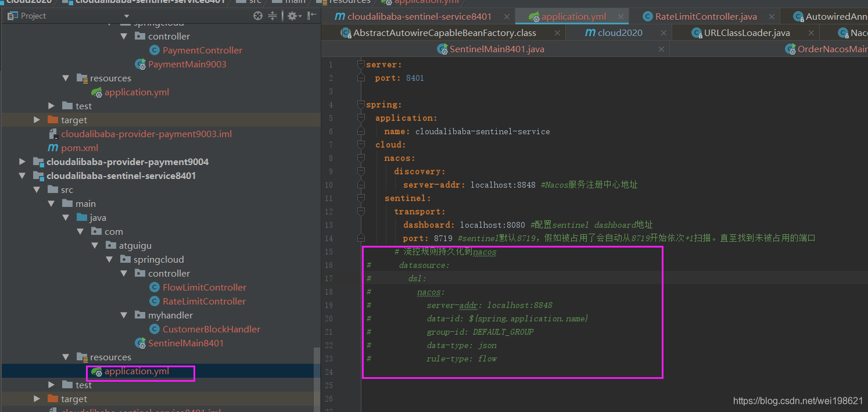Collapse springcloud package above FlowLimitController
This screenshot has width=868, height=412.
click(x=109, y=259)
